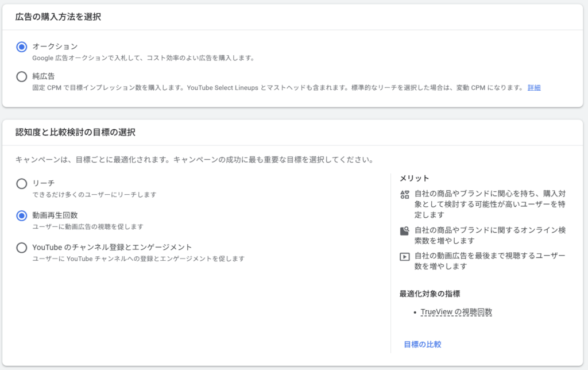Click the 広告の購入方法を選択 section heading

pyautogui.click(x=58, y=17)
